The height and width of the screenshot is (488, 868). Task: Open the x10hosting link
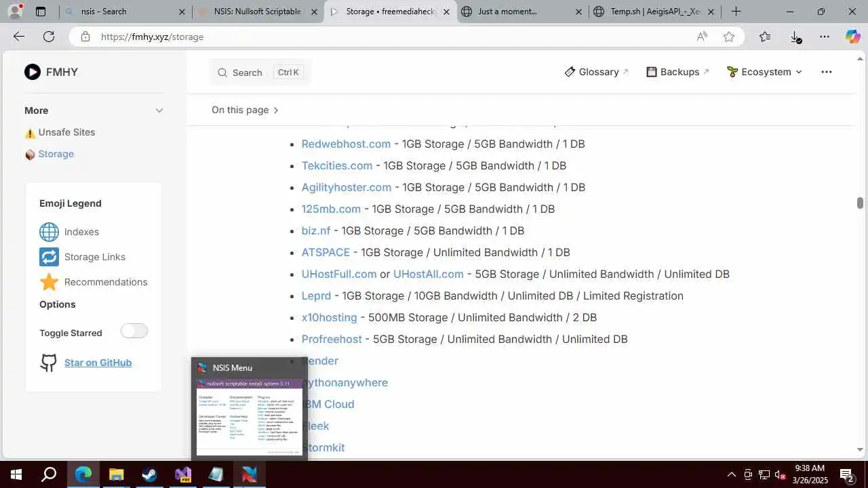[x=329, y=317]
